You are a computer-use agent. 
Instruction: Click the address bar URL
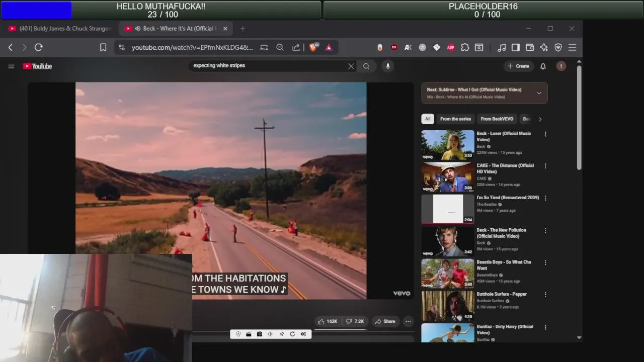[192, 47]
